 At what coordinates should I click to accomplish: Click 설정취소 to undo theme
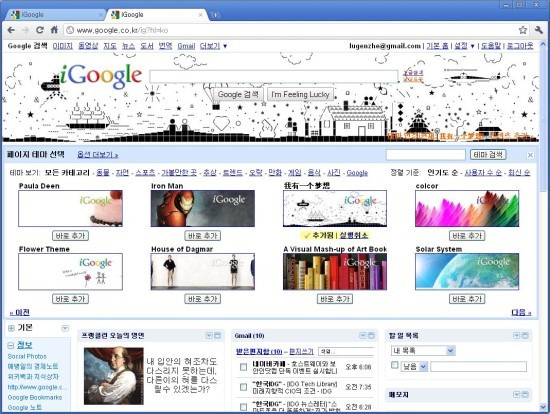(354, 235)
